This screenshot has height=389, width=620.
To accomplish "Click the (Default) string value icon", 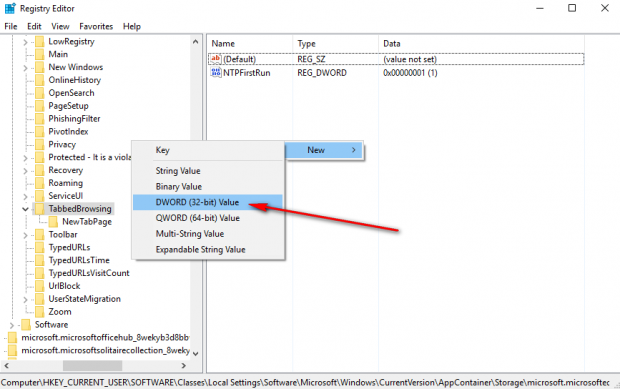I will 216,59.
